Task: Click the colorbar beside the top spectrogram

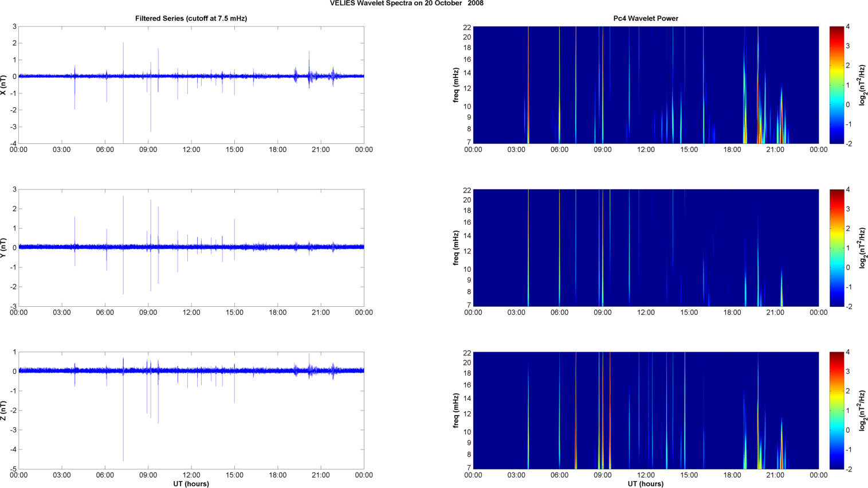Action: pos(836,85)
